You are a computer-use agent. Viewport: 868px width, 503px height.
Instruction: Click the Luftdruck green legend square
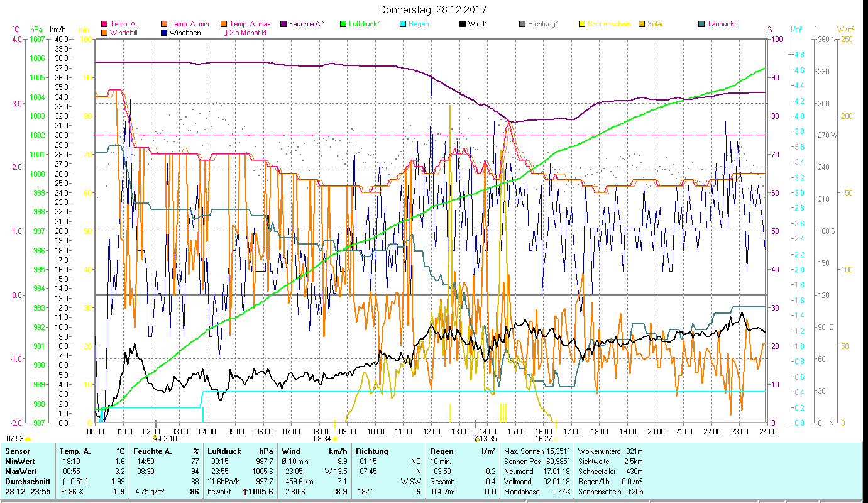[x=343, y=24]
